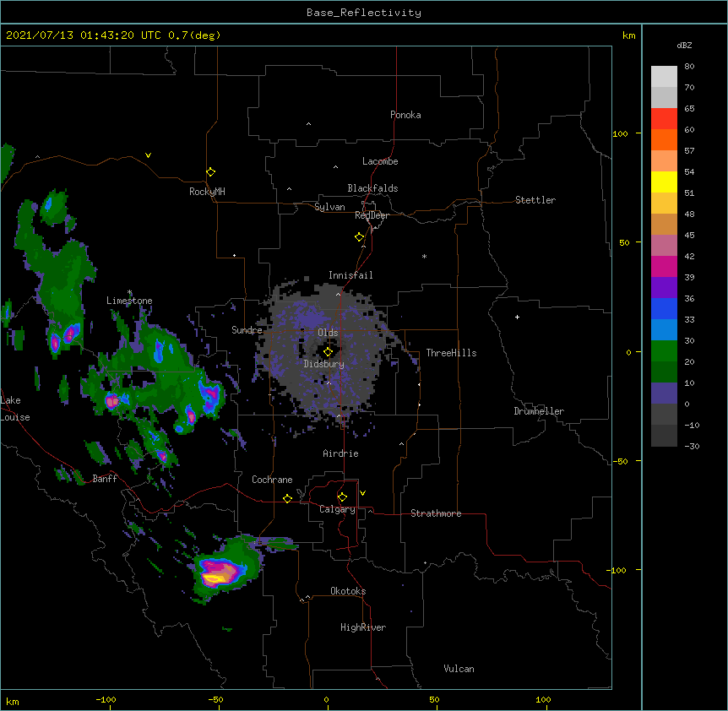
Task: Click the timestamp 2021/07/13 01:43:20 UTC
Action: [x=84, y=35]
